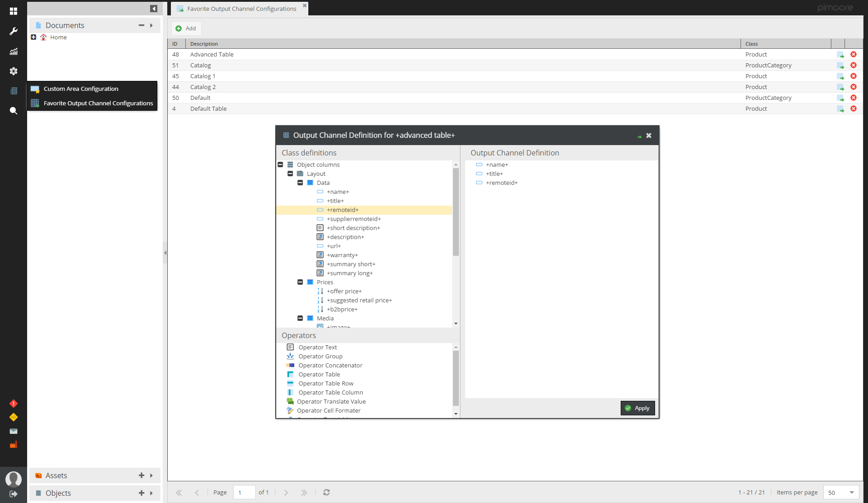The image size is (868, 503).
Task: Click the wrench tools icon in sidebar
Action: [x=14, y=31]
